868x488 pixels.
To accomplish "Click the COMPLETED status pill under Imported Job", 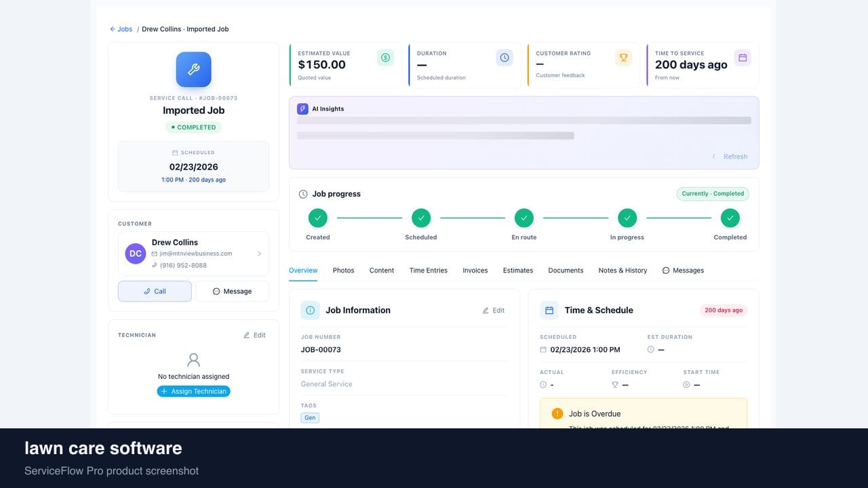I will click(193, 127).
